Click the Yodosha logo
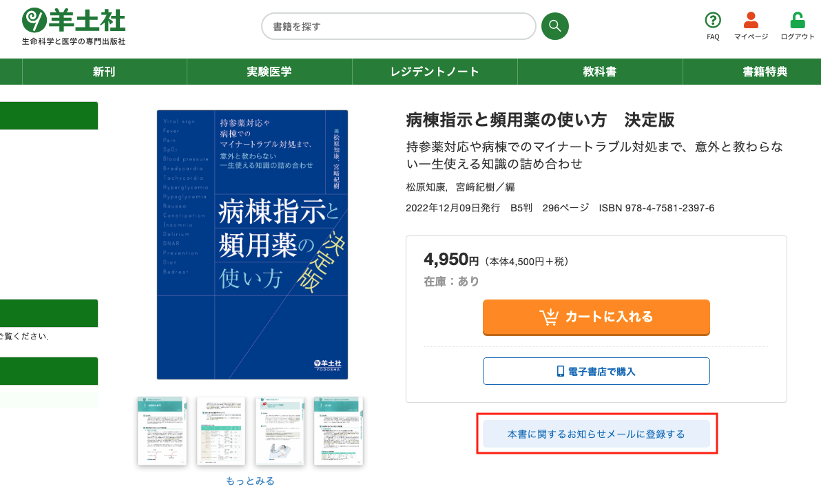 (74, 27)
